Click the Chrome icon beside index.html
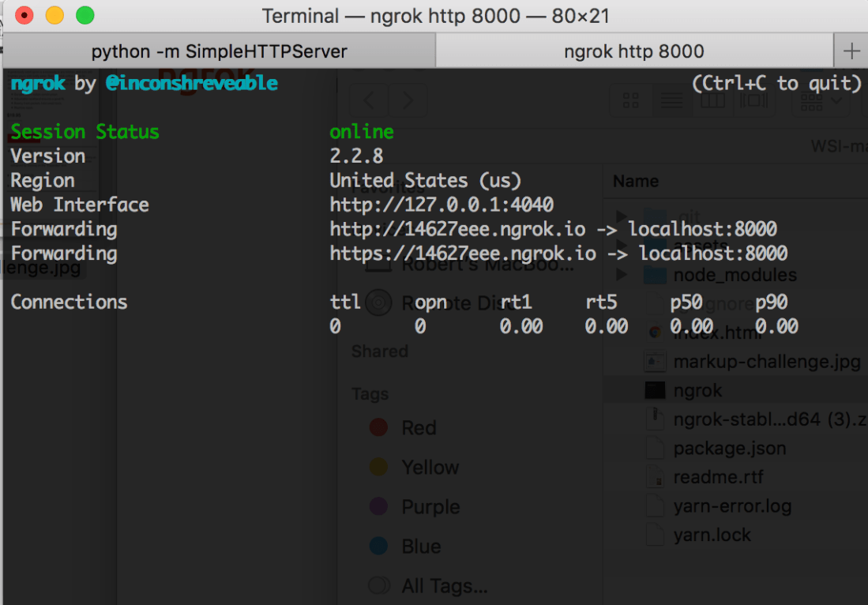Viewport: 868px width, 605px height. [655, 332]
